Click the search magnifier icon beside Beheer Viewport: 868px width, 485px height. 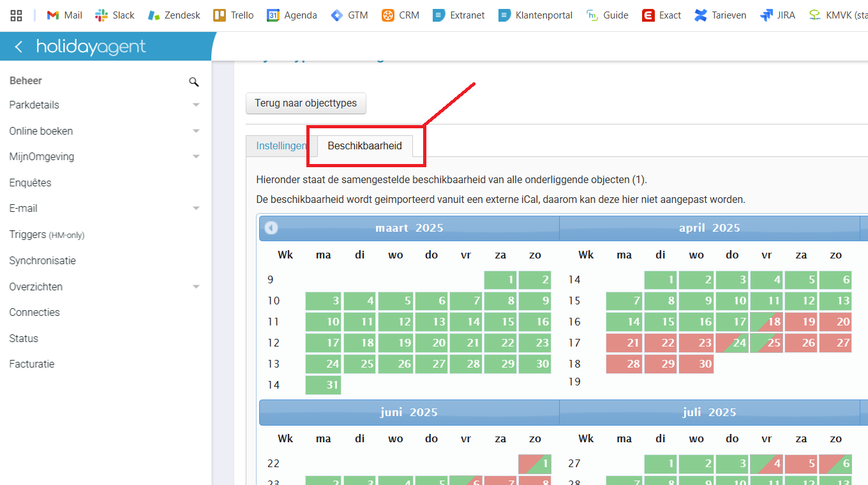[194, 82]
